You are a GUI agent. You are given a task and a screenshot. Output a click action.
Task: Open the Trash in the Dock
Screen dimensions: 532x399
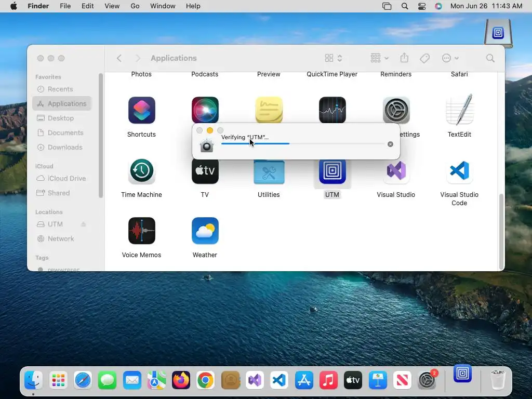(498, 380)
